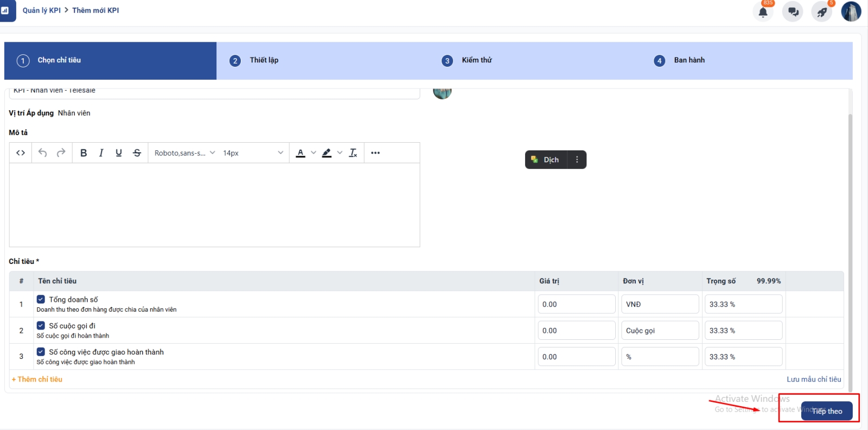
Task: Click the Thêm chỉ tiêu link
Action: (x=37, y=380)
